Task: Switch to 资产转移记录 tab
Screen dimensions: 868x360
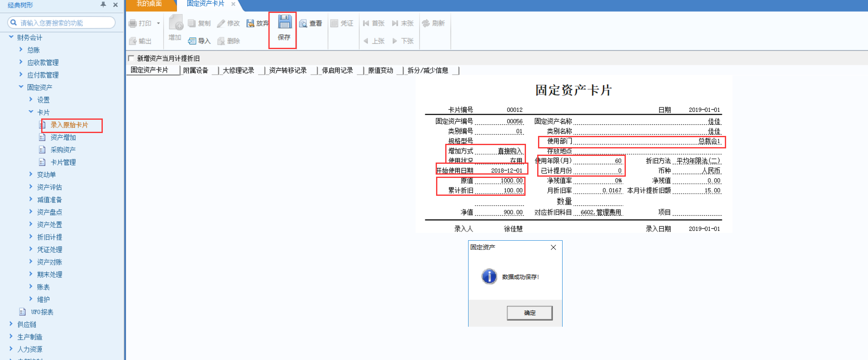Action: (x=288, y=70)
